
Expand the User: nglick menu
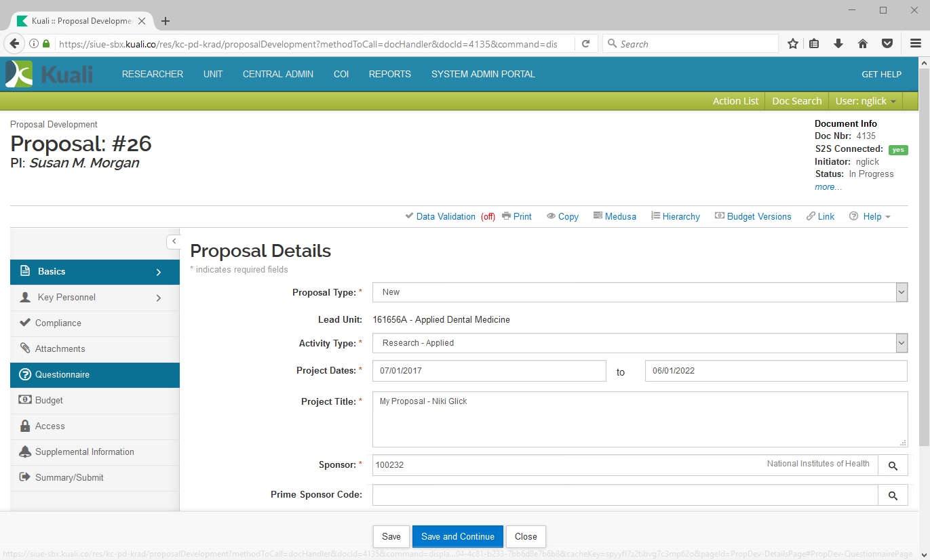tap(865, 101)
